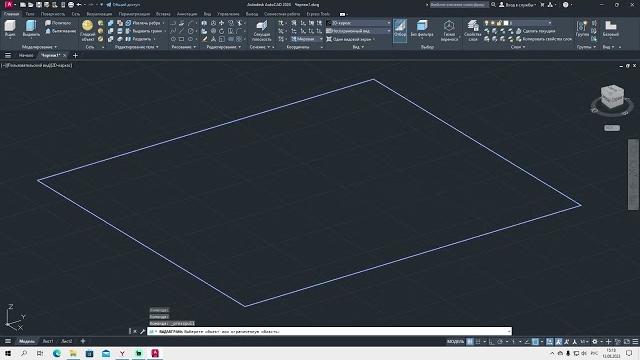This screenshot has width=640, height=360.
Task: Open the World (Мировая) coordinate system dropdown
Action: point(307,39)
